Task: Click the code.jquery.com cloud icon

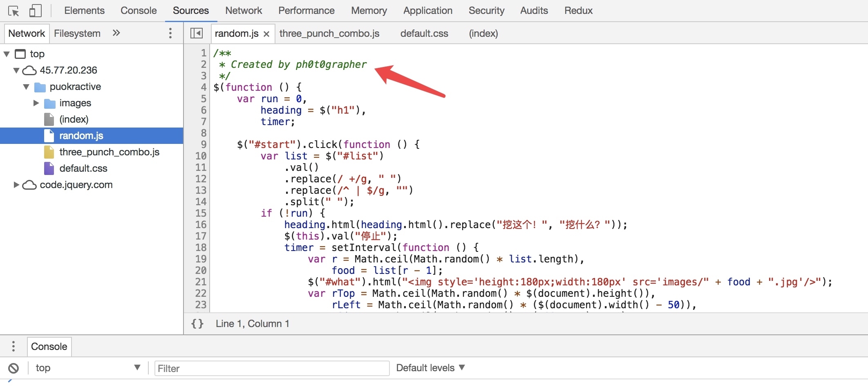Action: pos(29,185)
